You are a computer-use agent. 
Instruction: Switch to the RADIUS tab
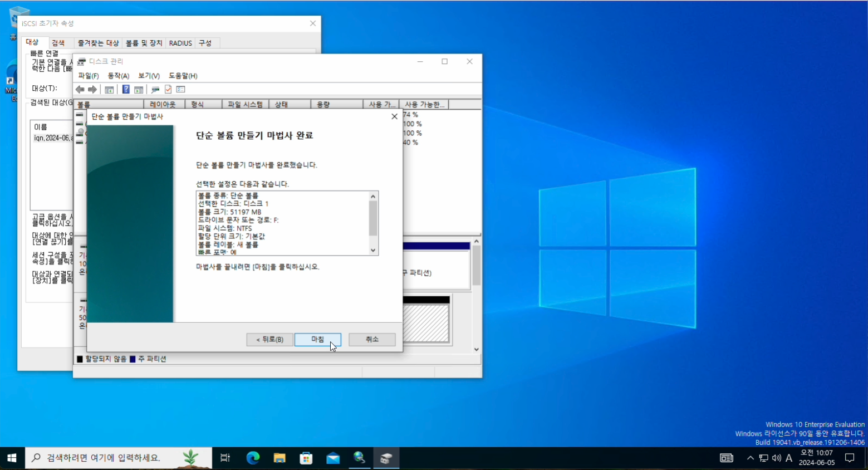[180, 43]
